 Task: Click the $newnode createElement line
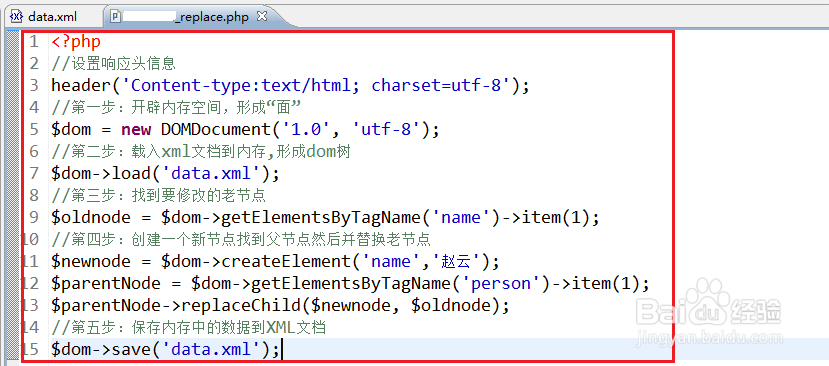275,261
